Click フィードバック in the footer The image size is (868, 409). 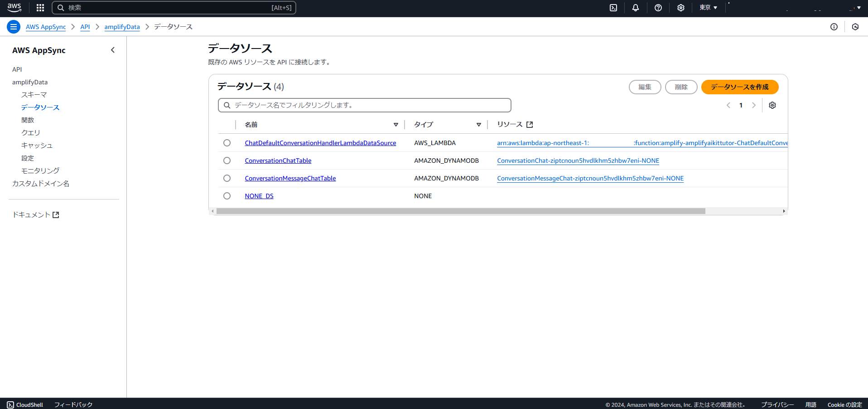click(x=73, y=404)
